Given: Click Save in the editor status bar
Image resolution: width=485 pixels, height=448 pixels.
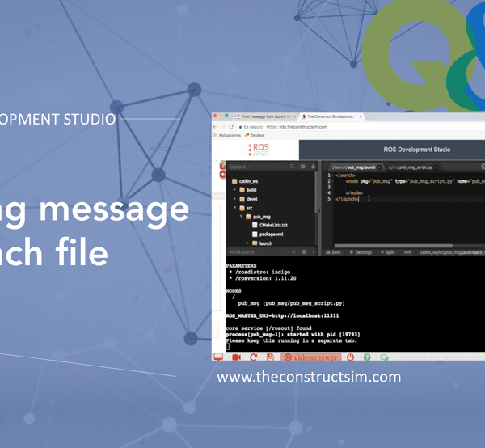Looking at the screenshot, I should 333,252.
